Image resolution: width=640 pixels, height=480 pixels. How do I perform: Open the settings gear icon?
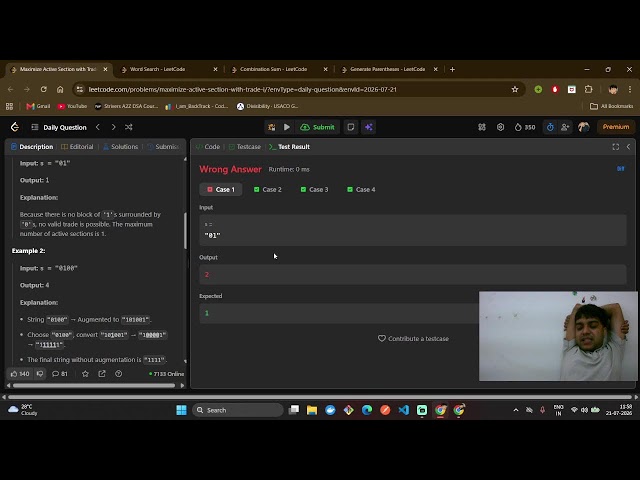pos(500,127)
